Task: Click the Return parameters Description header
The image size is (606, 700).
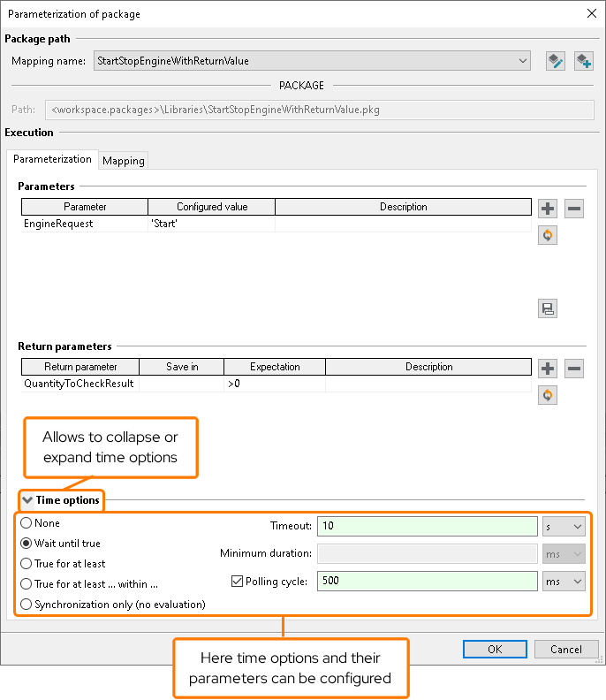Action: [x=428, y=367]
